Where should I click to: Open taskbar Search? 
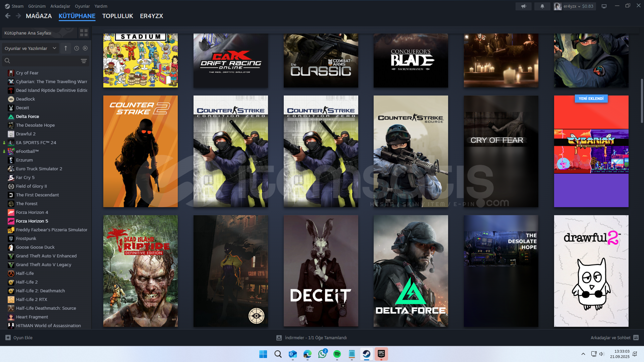click(x=278, y=354)
